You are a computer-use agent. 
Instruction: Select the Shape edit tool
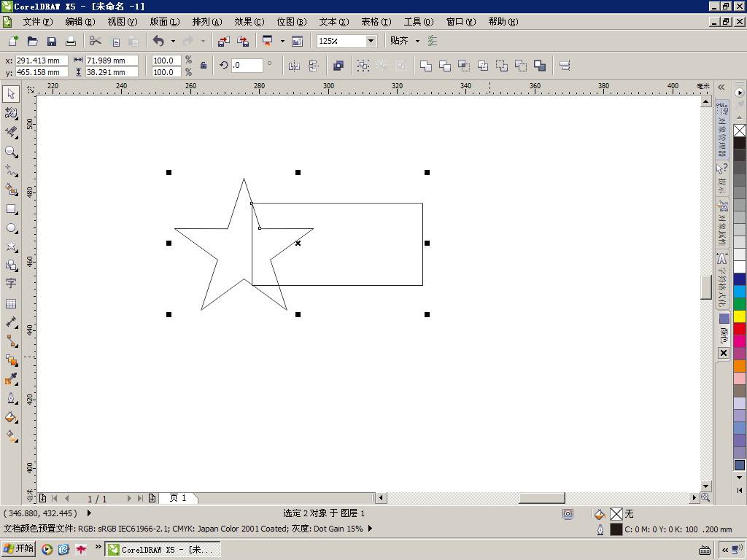tap(11, 113)
